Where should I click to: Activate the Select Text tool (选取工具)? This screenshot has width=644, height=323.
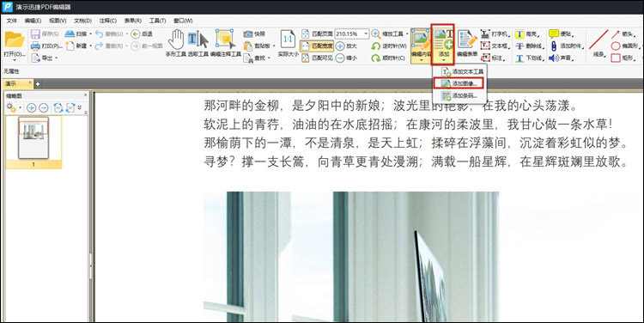pos(198,43)
